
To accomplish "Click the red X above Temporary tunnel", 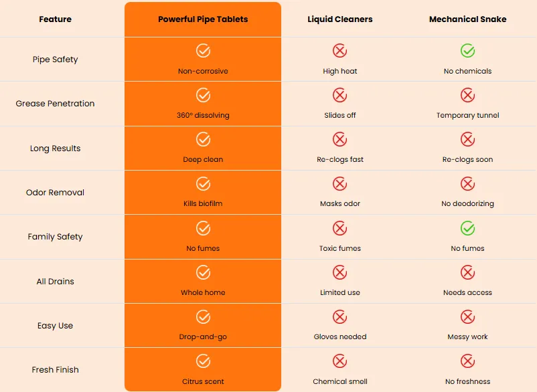I will click(467, 95).
